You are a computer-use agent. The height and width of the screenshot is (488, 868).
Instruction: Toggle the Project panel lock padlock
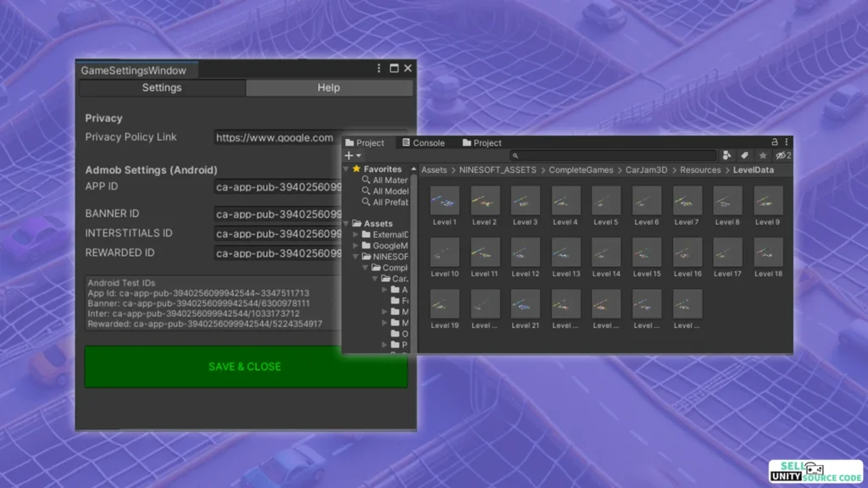pos(773,141)
